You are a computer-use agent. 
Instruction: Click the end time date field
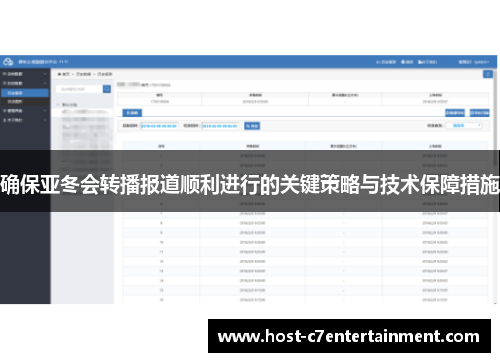coord(220,126)
